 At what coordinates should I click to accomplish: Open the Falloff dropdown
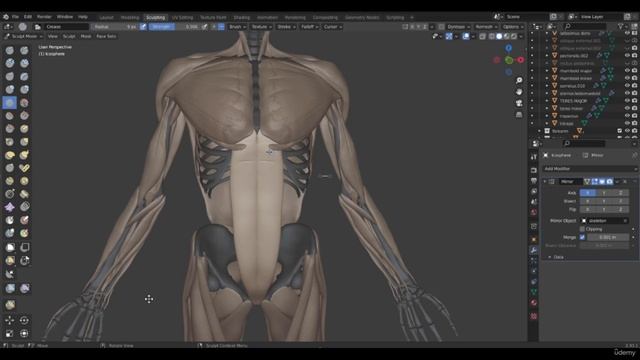coord(309,27)
